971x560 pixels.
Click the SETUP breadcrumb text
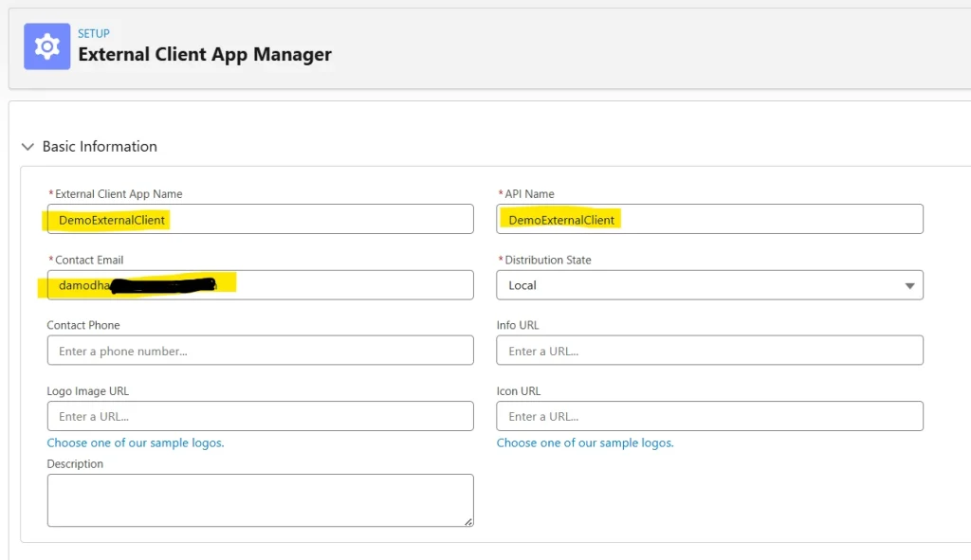[x=94, y=33]
